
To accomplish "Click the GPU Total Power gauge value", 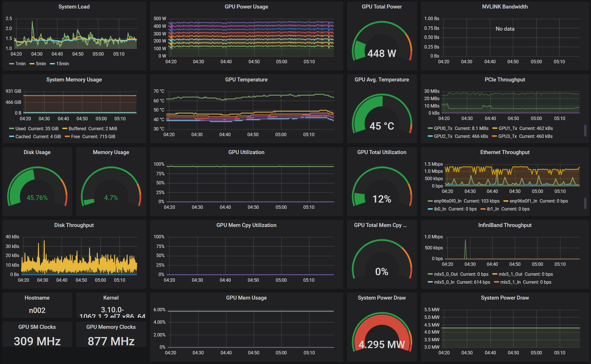I will (x=382, y=53).
